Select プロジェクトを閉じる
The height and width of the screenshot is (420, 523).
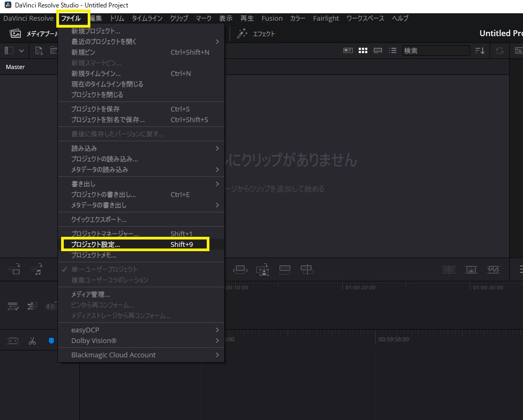(x=141, y=95)
